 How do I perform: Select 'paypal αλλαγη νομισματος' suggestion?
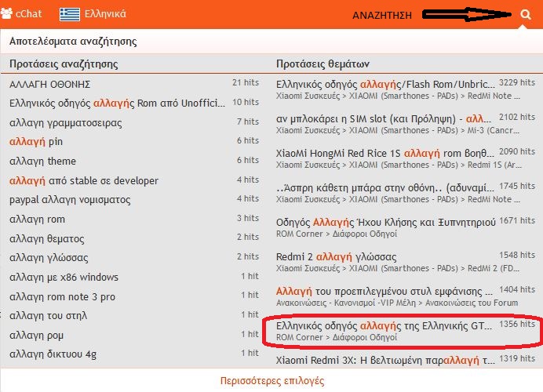70,200
